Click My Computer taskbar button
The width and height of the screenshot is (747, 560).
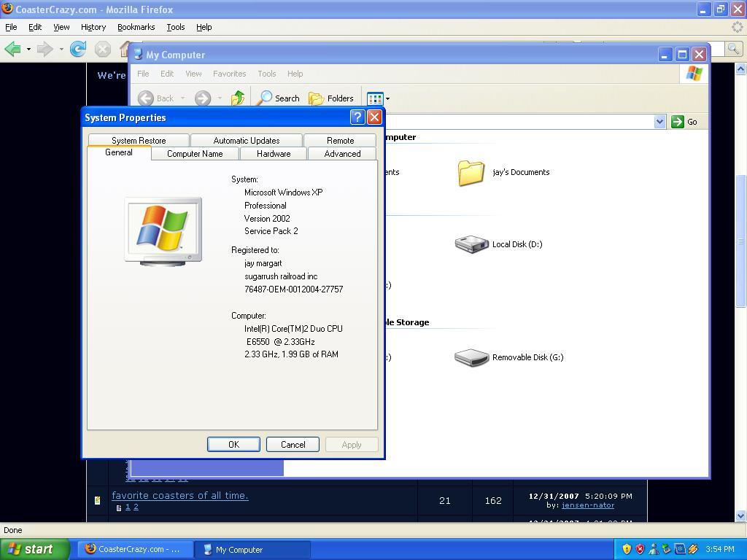(252, 550)
